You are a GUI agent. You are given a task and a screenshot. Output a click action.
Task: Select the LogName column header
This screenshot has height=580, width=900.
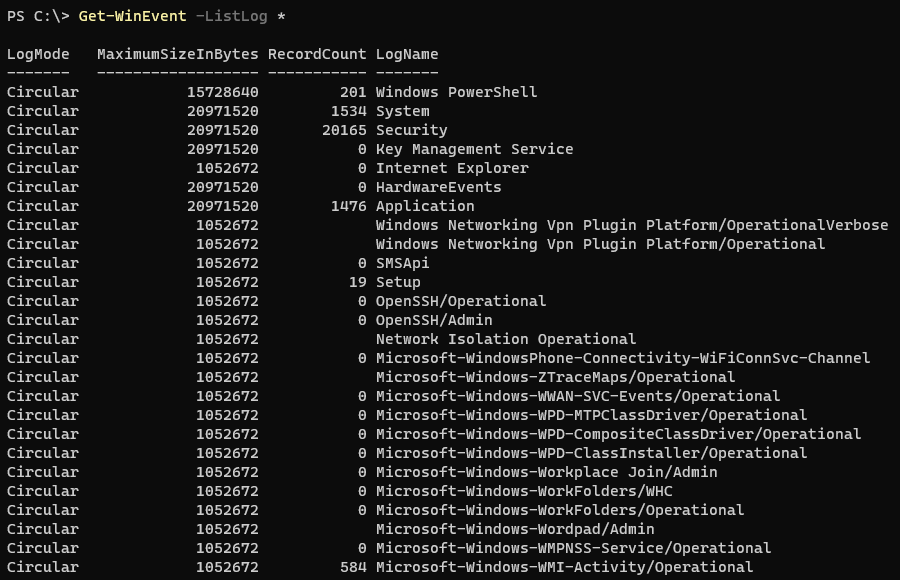(406, 54)
